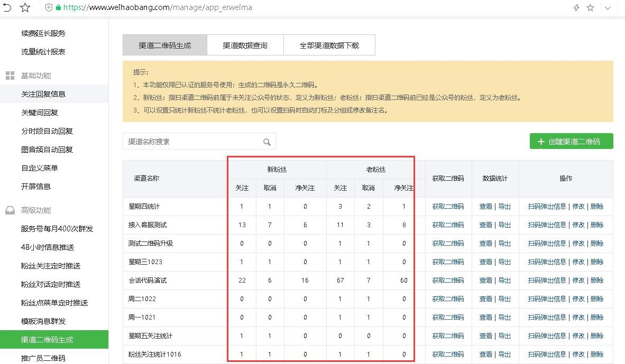Open 开屏信息 sidebar item
The height and width of the screenshot is (364, 625).
click(x=36, y=186)
